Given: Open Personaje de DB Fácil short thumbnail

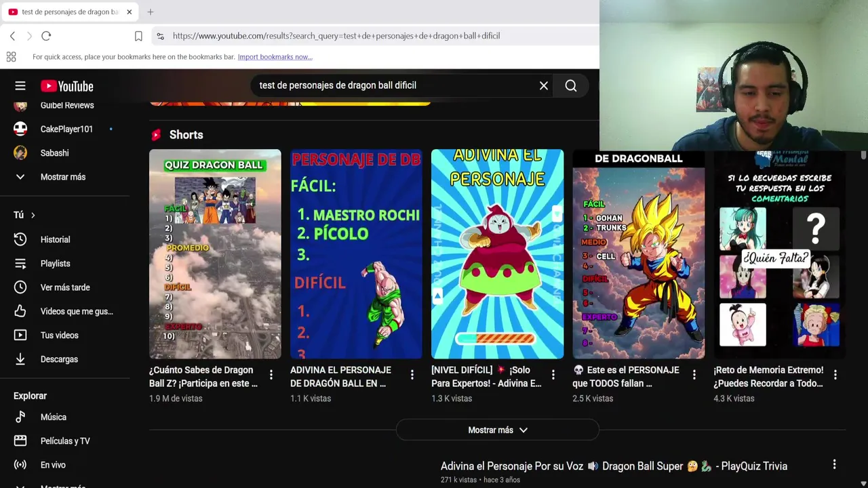Looking at the screenshot, I should 356,254.
